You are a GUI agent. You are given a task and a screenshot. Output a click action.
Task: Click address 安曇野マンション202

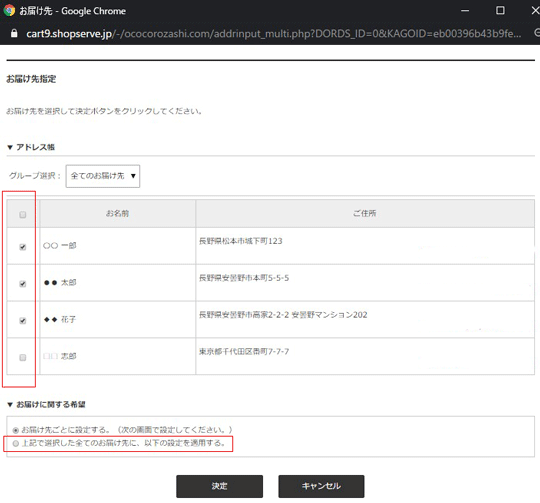330,315
